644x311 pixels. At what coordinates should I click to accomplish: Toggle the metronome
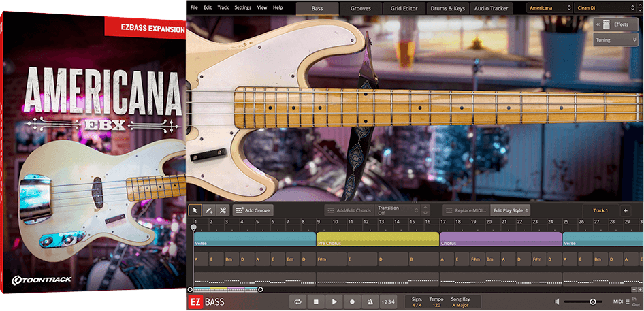point(370,301)
